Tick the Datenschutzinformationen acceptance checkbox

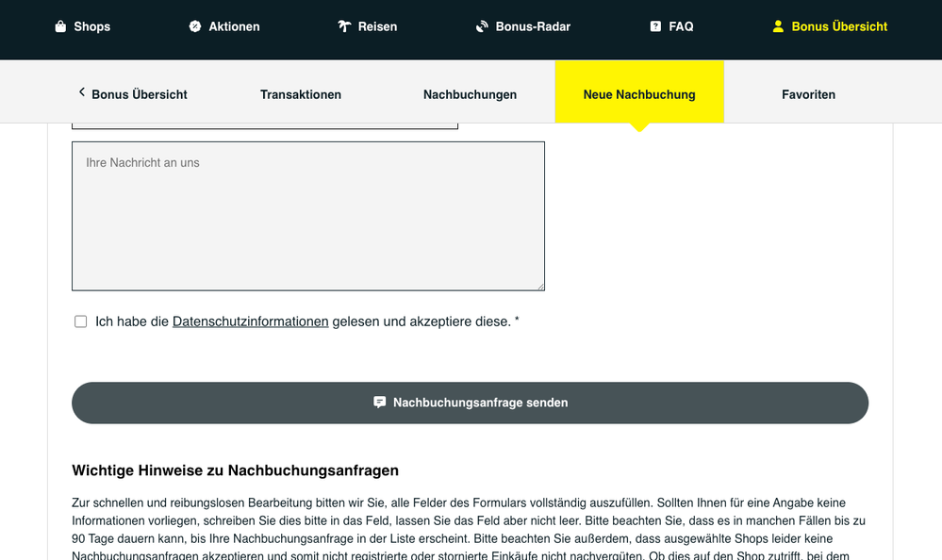[x=81, y=321]
